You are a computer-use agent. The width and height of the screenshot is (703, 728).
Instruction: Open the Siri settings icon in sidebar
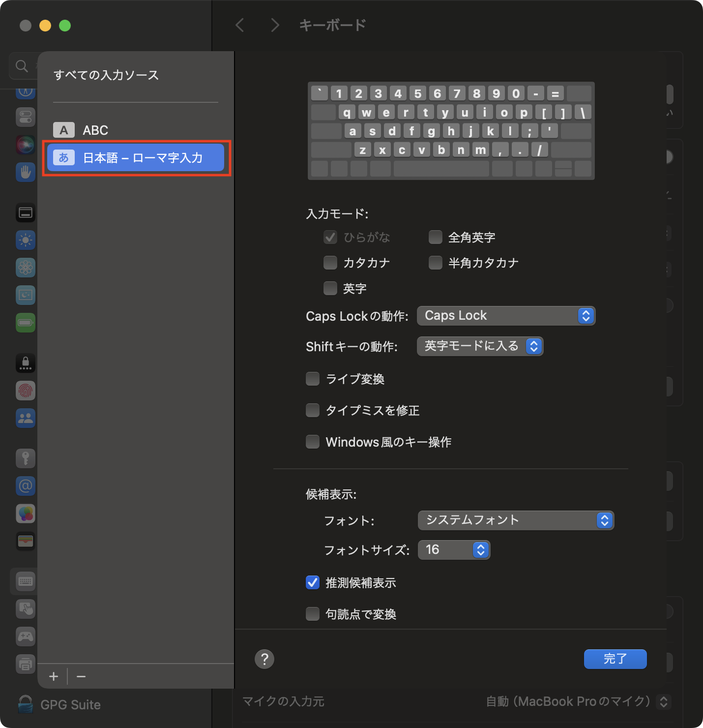point(26,145)
